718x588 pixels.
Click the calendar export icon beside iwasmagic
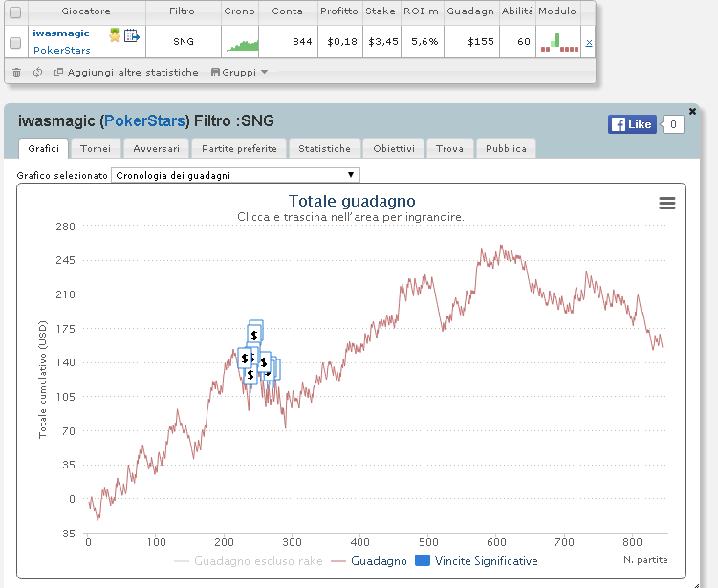pos(132,35)
